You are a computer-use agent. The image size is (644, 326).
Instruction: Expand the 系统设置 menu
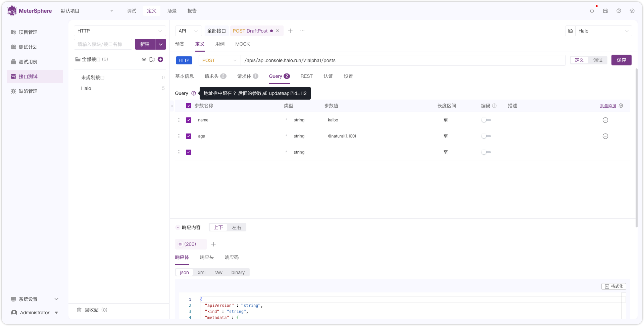(35, 299)
